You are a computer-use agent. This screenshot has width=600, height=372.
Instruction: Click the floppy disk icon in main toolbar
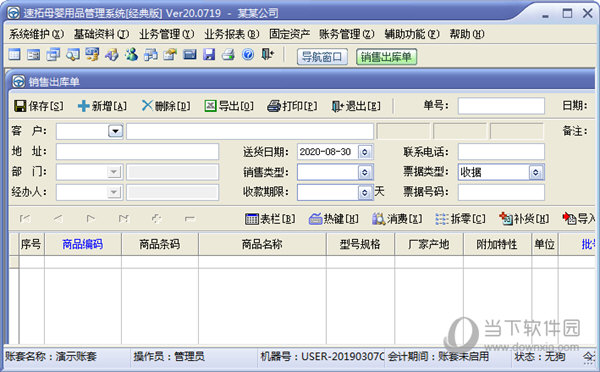pyautogui.click(x=209, y=55)
